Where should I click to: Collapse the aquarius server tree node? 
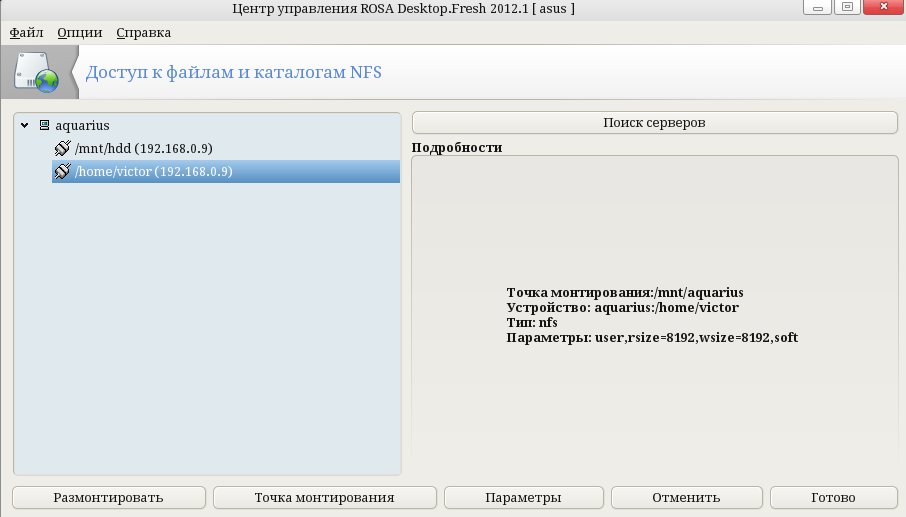point(24,125)
